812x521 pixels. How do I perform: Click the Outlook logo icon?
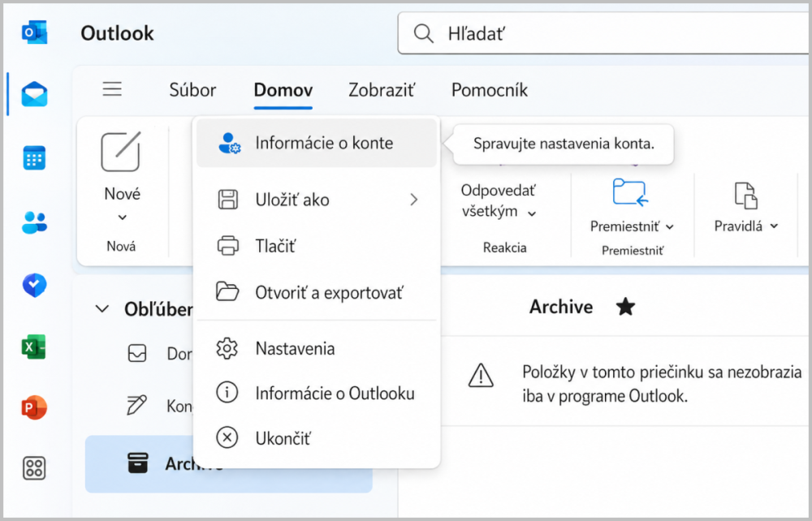34,32
